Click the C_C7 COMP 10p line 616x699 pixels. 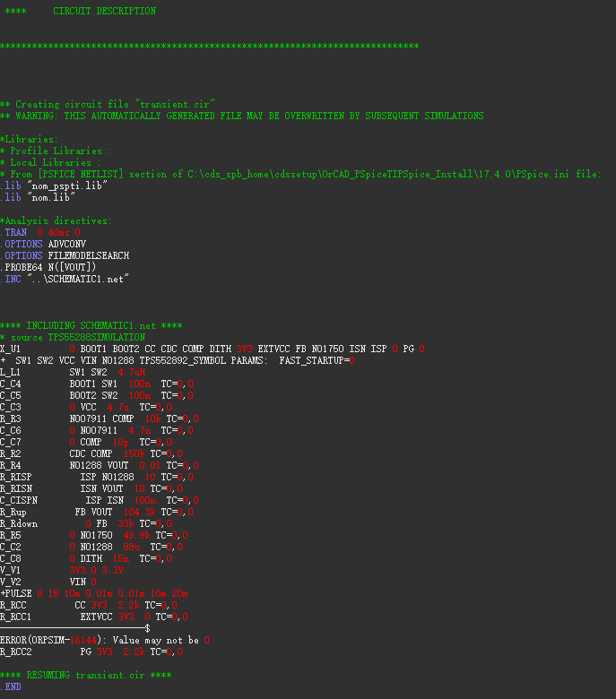click(x=86, y=442)
